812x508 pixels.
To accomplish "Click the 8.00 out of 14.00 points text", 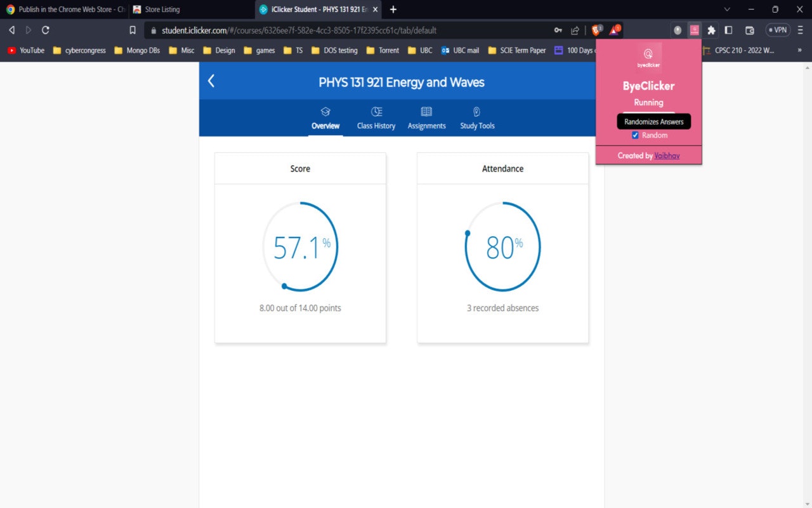I will click(x=300, y=308).
